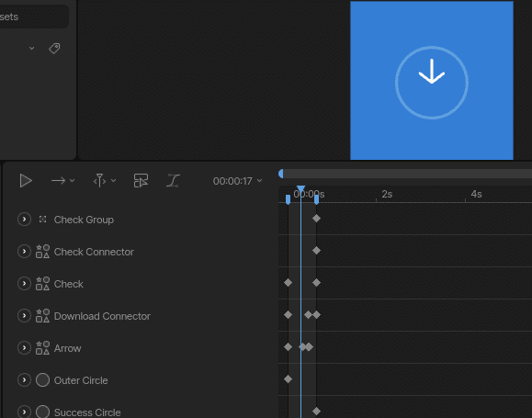Select the Check layer name
The width and height of the screenshot is (532, 418).
tap(69, 284)
